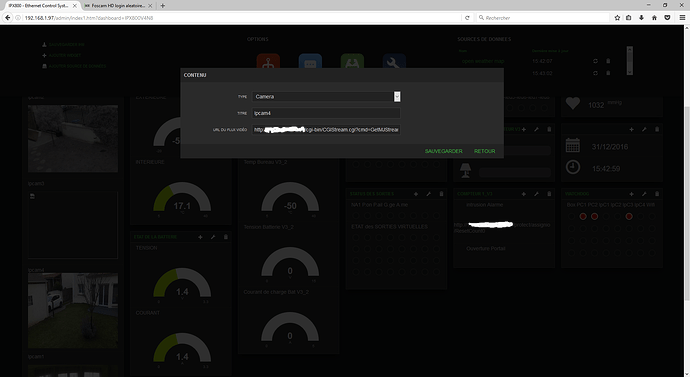Click the Ajouter Widget link

click(65, 55)
